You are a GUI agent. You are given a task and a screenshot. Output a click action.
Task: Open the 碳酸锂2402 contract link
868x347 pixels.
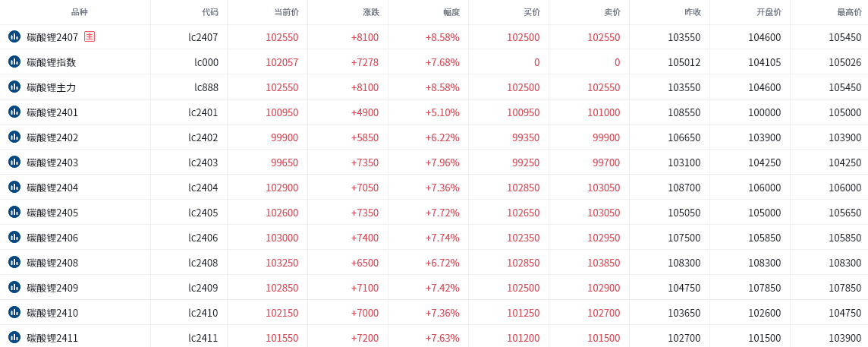[52, 137]
